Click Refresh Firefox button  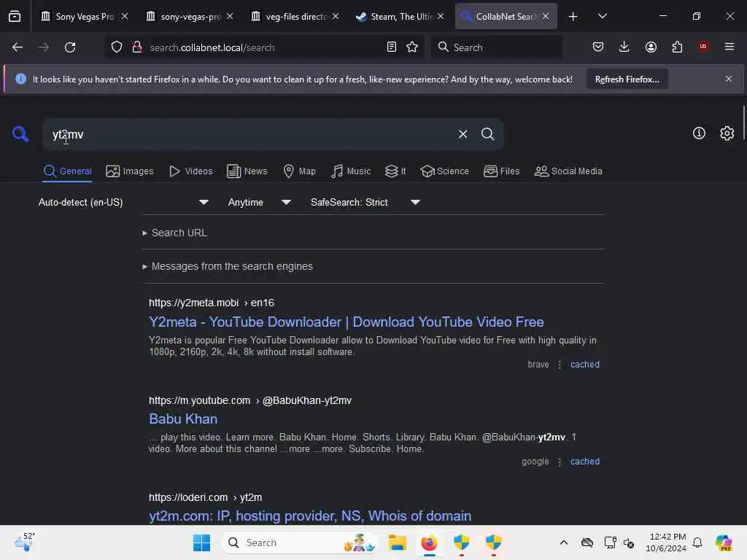[627, 79]
